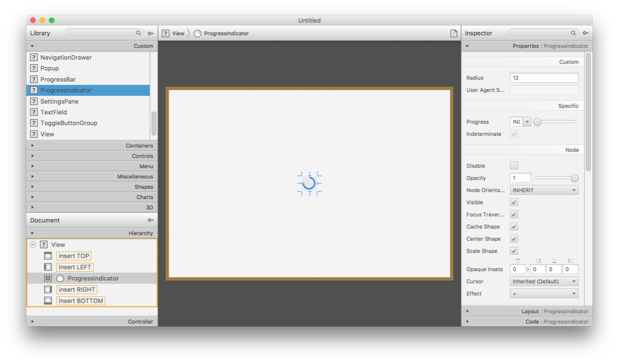Click the Progress slider handle
The height and width of the screenshot is (364, 619).
(x=537, y=122)
